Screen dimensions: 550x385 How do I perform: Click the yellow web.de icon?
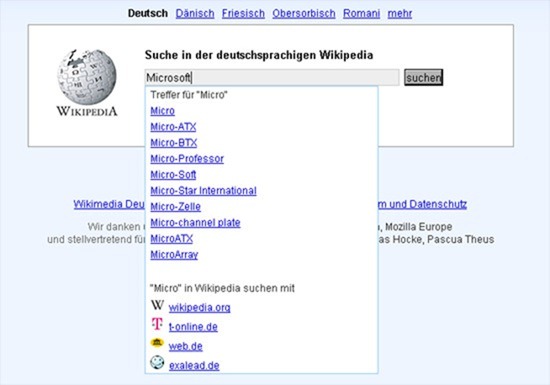click(x=157, y=343)
